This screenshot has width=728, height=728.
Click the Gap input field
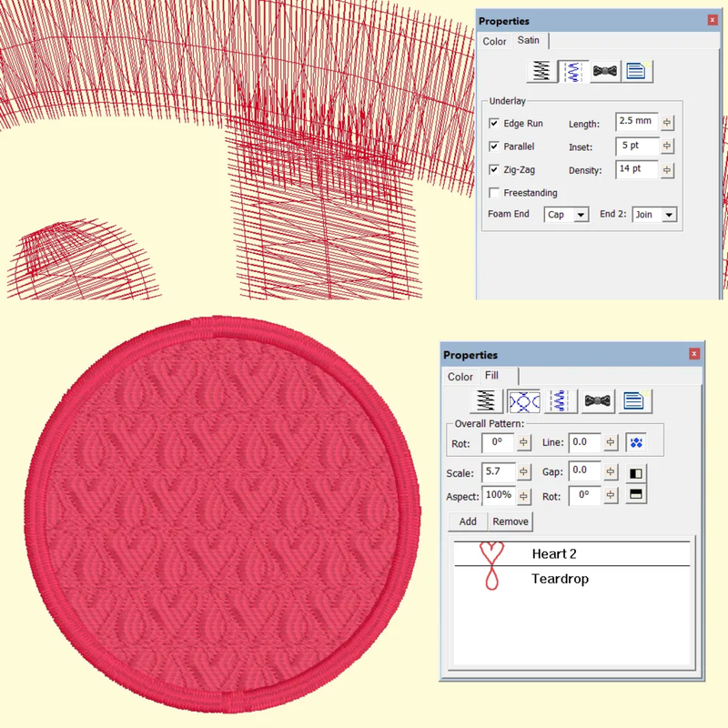(585, 470)
